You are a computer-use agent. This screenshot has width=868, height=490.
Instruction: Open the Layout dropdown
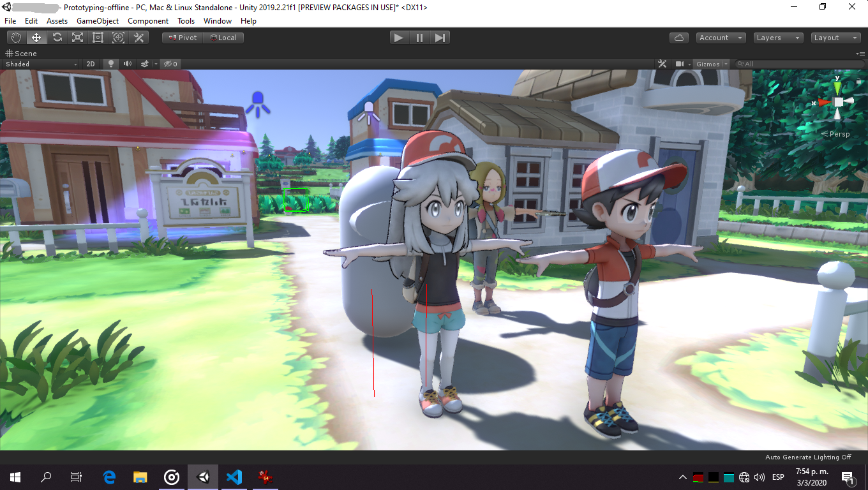click(836, 38)
